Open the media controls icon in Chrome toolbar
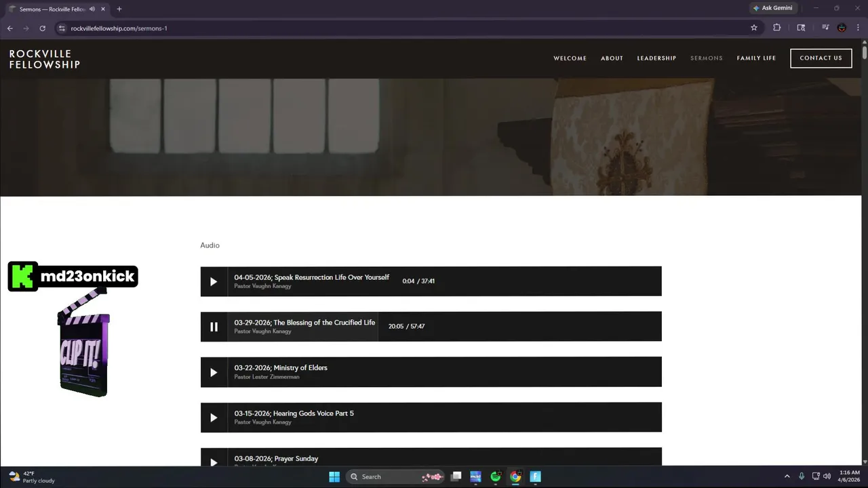The height and width of the screenshot is (488, 868). pyautogui.click(x=825, y=28)
